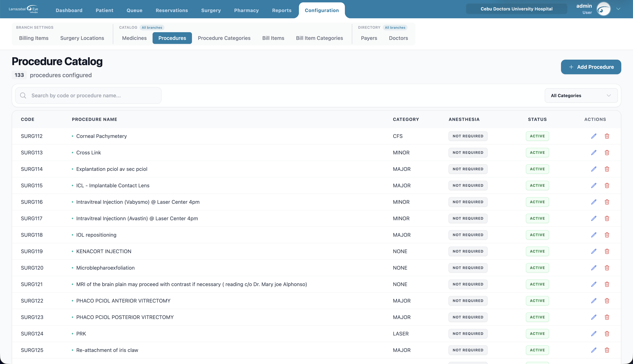Click the Larrazabal Eye logo

click(23, 9)
